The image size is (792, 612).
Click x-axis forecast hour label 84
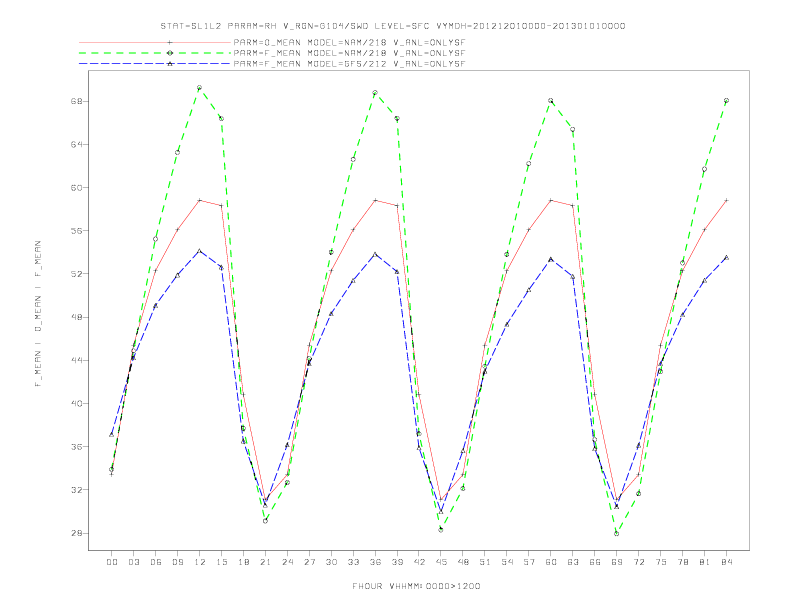pyautogui.click(x=727, y=562)
